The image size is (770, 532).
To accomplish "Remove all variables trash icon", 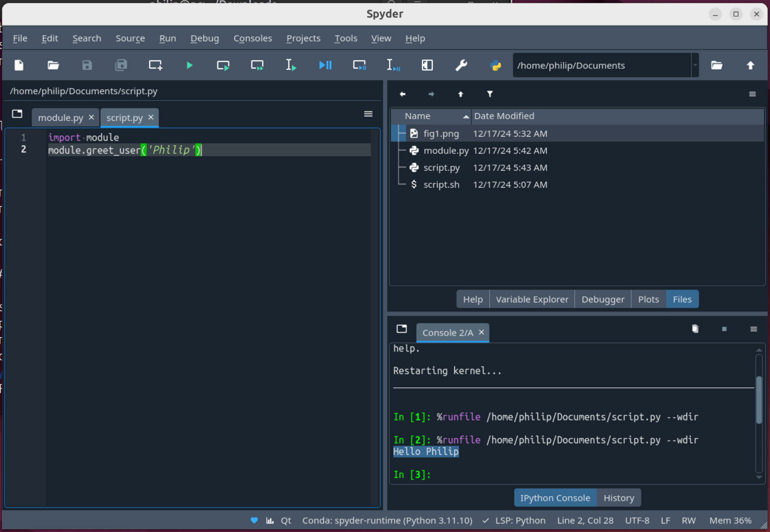I will click(x=695, y=329).
